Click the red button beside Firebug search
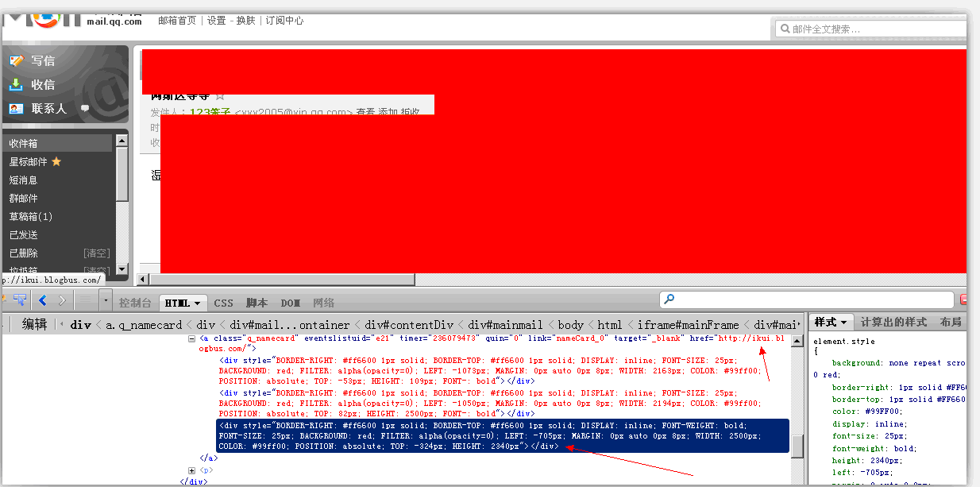Image resolution: width=980 pixels, height=487 pixels. (x=963, y=300)
